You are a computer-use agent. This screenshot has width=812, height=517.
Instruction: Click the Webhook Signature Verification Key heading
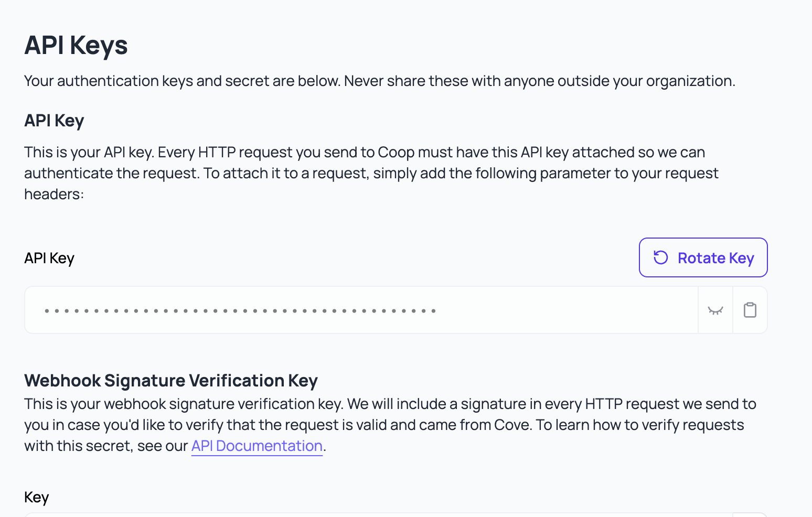(x=172, y=380)
